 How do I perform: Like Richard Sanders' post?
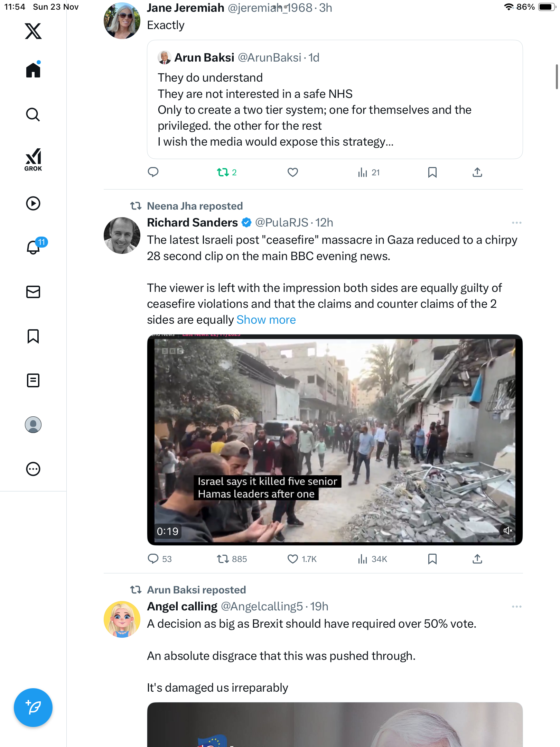[x=293, y=559]
